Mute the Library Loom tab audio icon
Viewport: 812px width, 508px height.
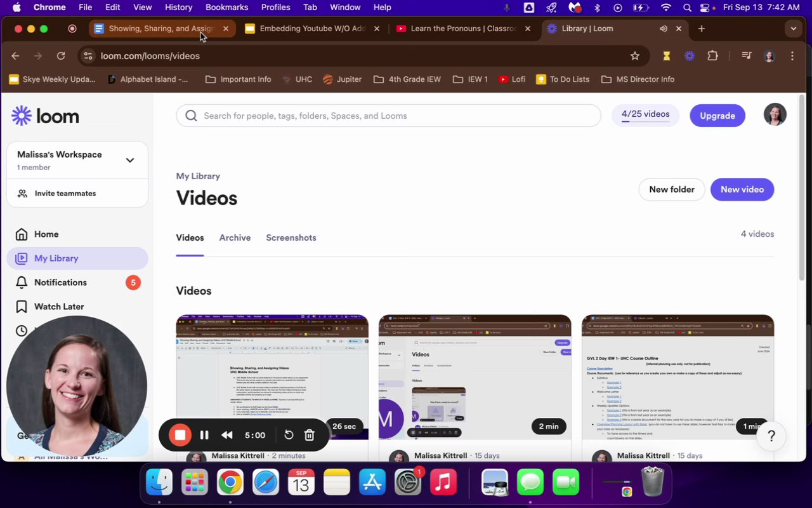663,29
